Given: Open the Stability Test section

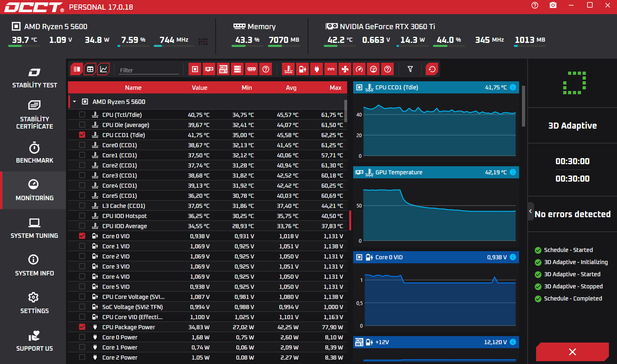Looking at the screenshot, I should [34, 77].
